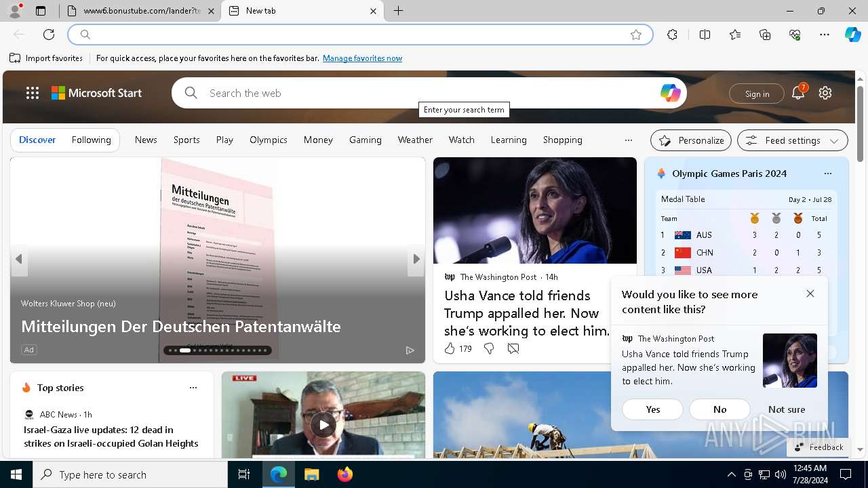
Task: Play the live video thumbnail
Action: click(x=323, y=425)
